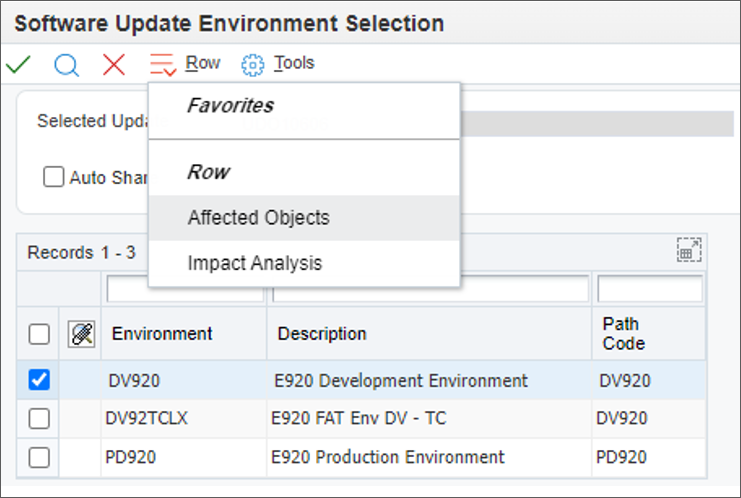Uncheck the DV920 row checkbox
The image size is (741, 498).
(x=39, y=380)
